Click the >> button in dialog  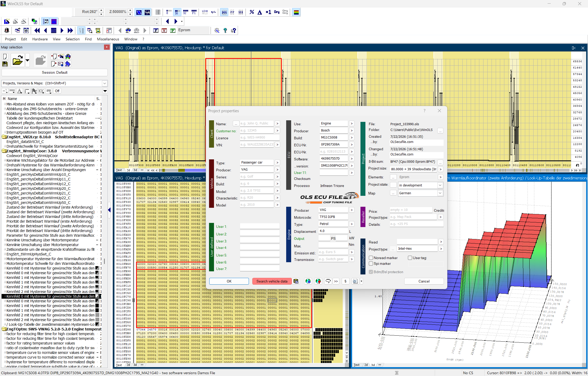click(336, 281)
